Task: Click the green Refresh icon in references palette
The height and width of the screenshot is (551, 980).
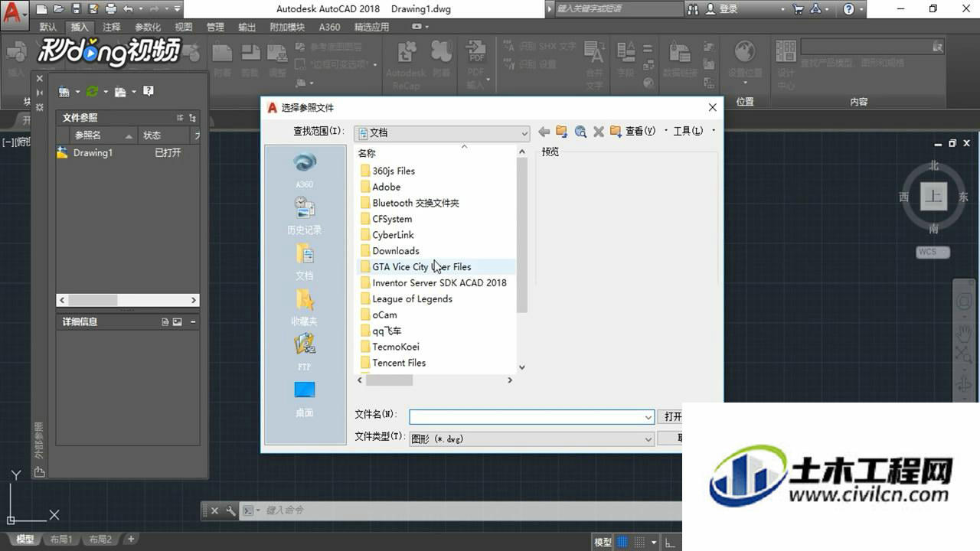Action: (92, 92)
